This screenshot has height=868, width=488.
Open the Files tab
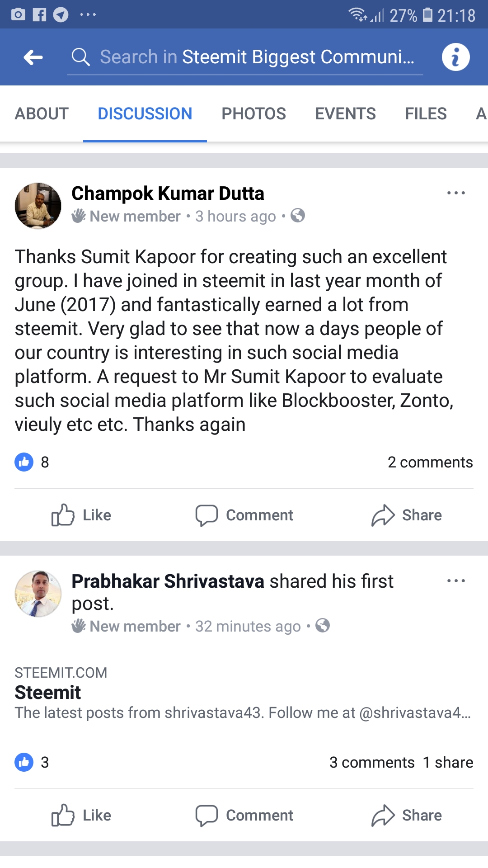point(426,113)
